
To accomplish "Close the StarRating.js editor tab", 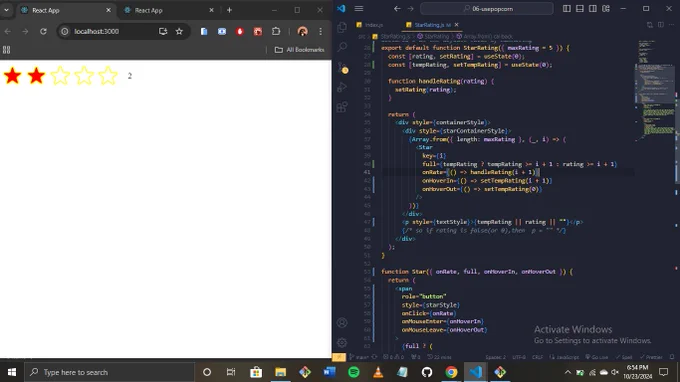I will [456, 25].
